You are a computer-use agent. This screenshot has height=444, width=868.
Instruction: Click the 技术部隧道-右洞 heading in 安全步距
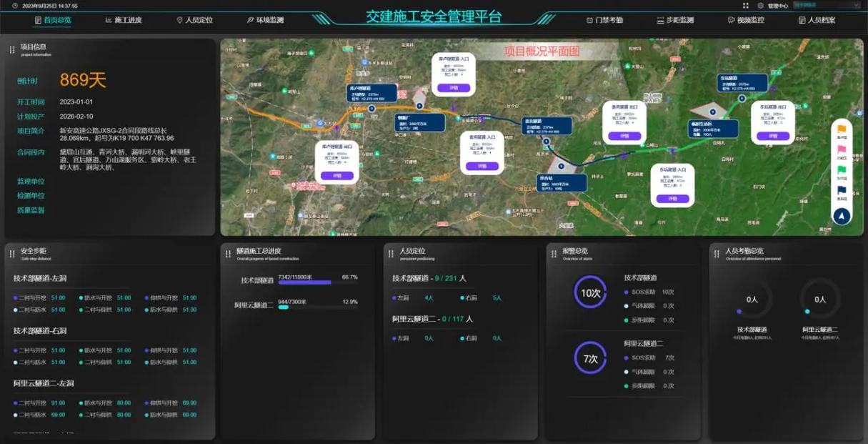(x=40, y=331)
